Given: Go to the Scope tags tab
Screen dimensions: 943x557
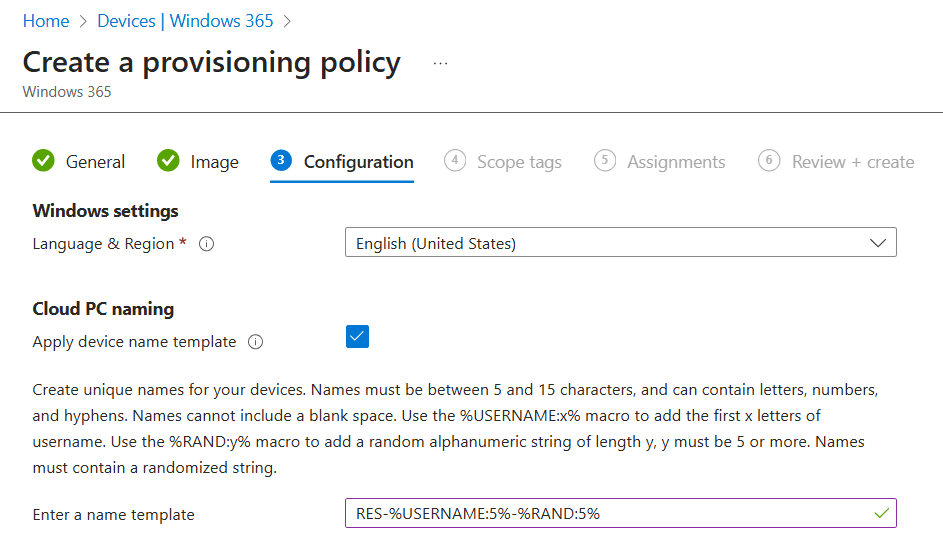Looking at the screenshot, I should point(519,162).
